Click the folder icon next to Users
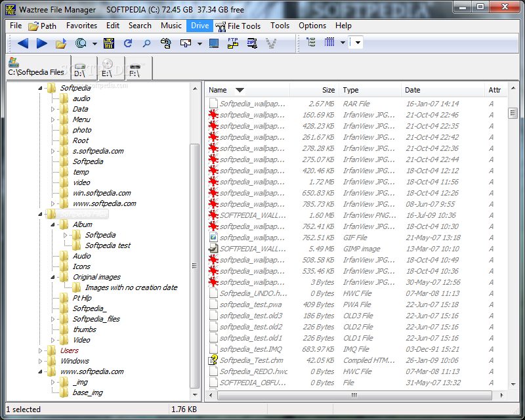Screen dimensions: 525x420 tap(52, 350)
